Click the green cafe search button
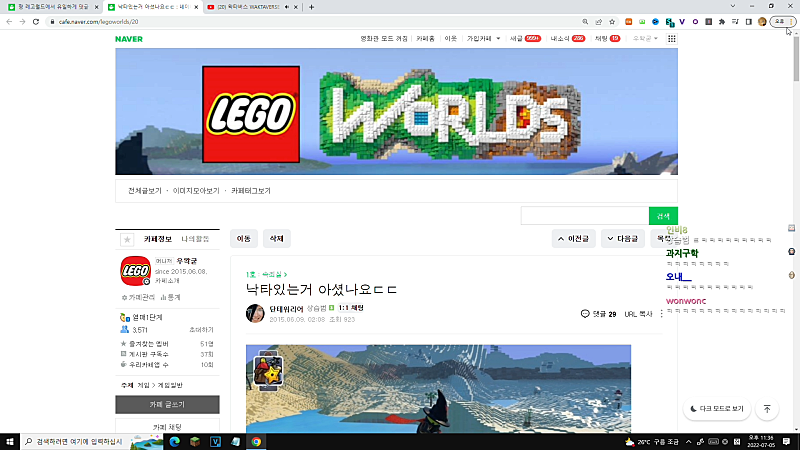800x450 pixels. 663,216
